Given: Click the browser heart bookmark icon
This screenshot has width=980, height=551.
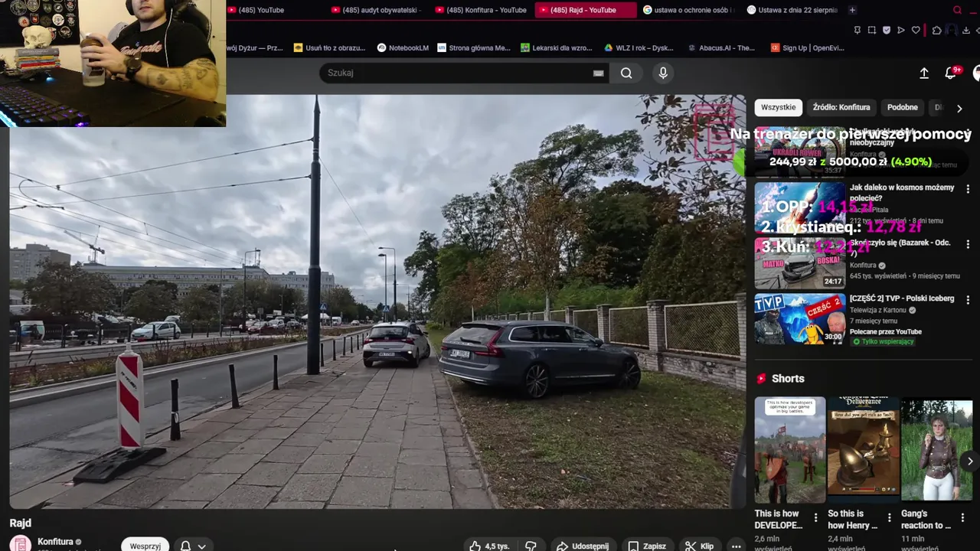Looking at the screenshot, I should point(916,31).
